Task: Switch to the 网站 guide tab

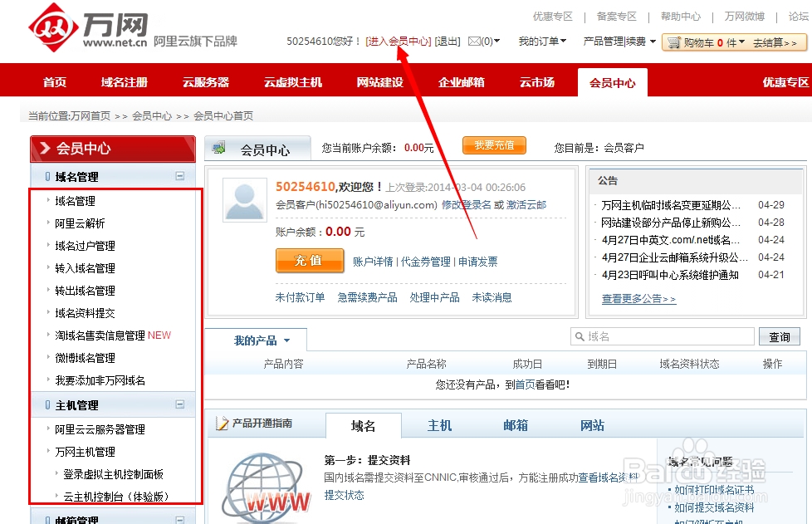Action: (592, 426)
